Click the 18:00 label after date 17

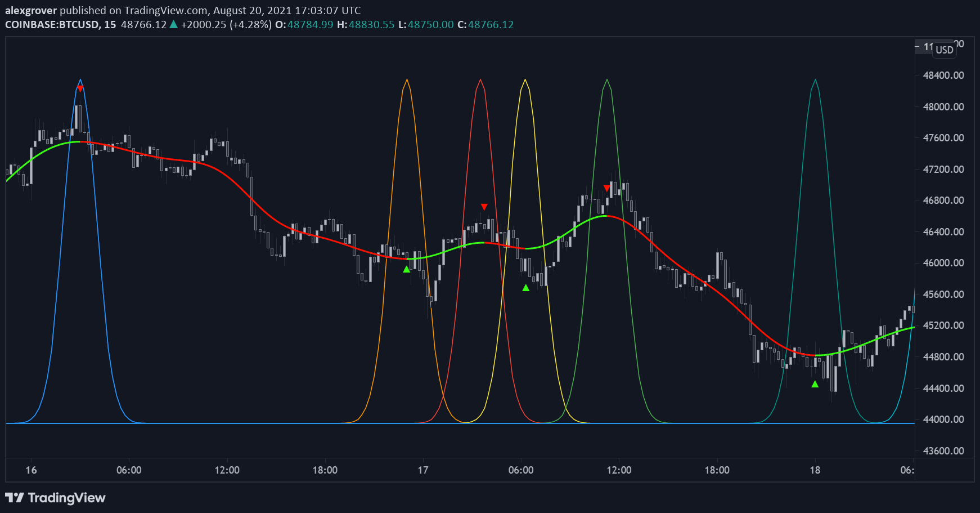point(717,470)
